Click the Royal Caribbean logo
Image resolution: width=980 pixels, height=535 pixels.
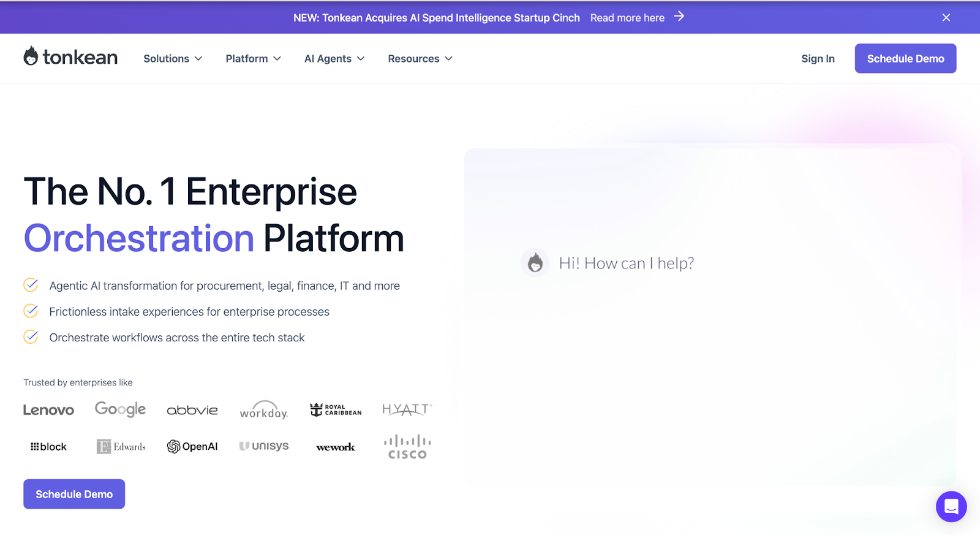pos(336,410)
